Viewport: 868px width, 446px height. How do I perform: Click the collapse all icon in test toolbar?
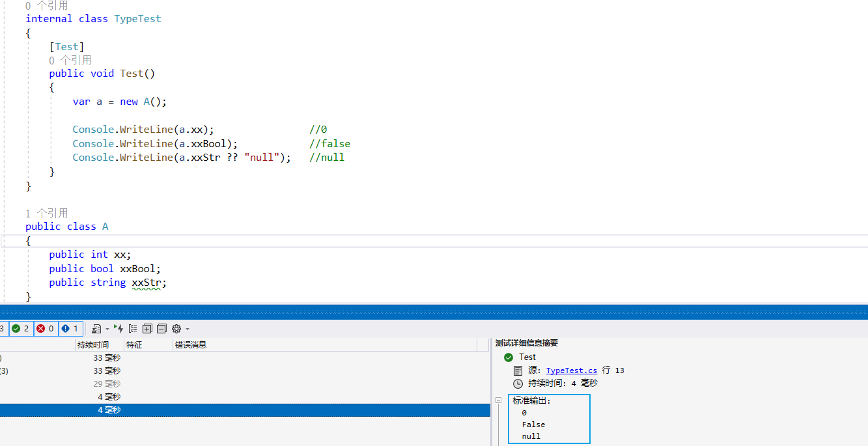point(161,329)
